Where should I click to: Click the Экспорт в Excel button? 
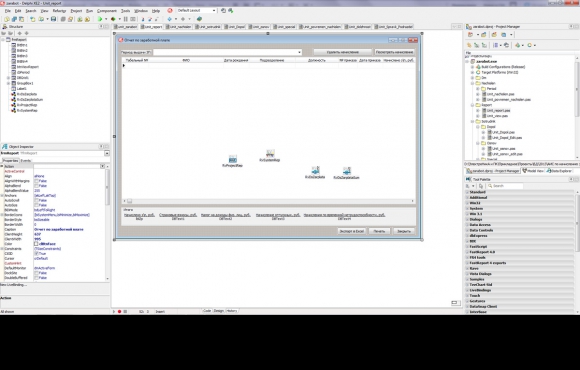[352, 231]
